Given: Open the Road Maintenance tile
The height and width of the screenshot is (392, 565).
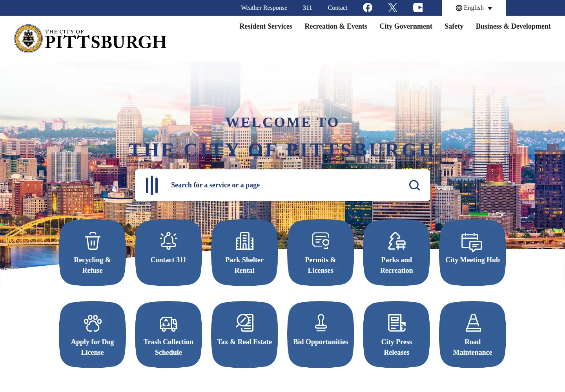Looking at the screenshot, I should [x=472, y=334].
